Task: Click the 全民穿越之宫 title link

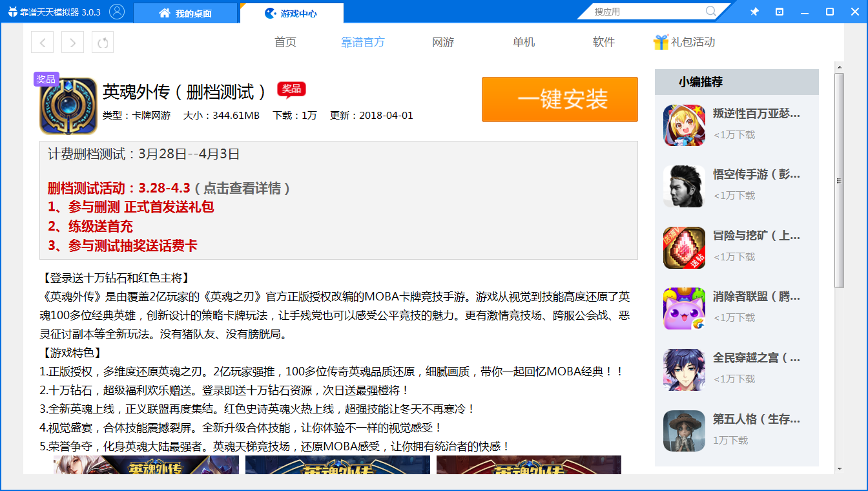Action: click(756, 358)
